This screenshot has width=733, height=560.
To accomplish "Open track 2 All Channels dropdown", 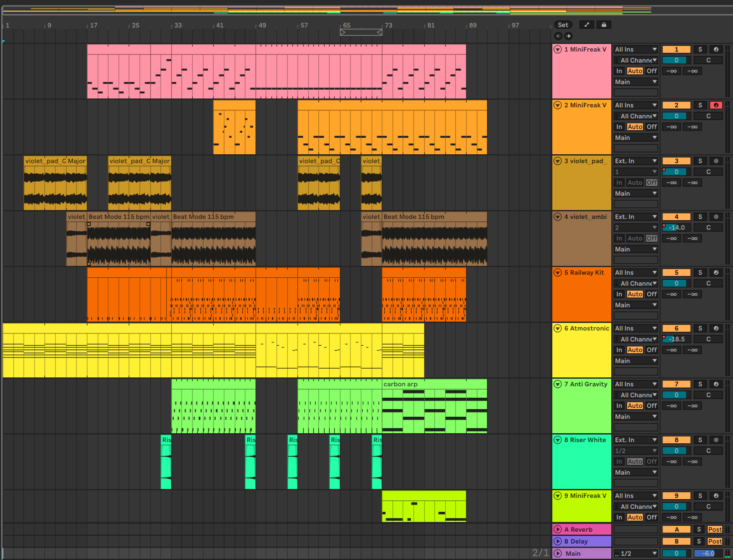I will (636, 116).
